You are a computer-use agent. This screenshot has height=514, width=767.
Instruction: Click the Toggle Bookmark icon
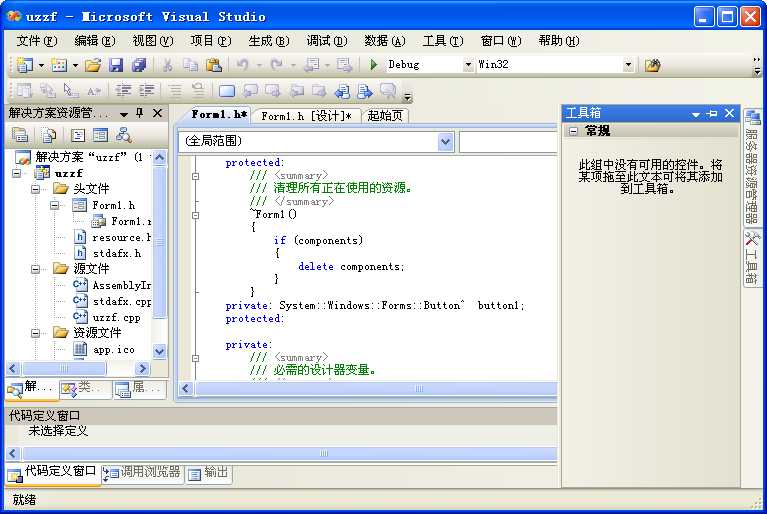pyautogui.click(x=226, y=90)
